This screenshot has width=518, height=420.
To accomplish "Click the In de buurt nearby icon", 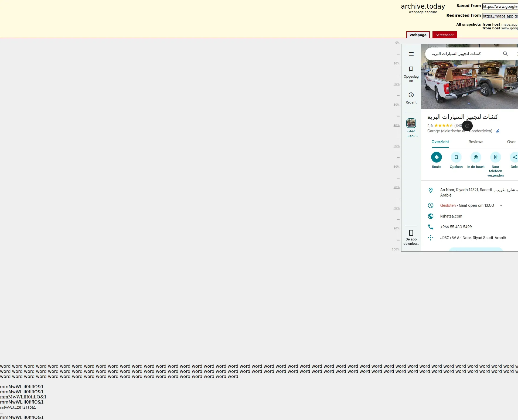I will click(476, 157).
